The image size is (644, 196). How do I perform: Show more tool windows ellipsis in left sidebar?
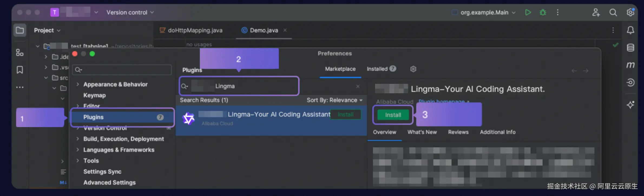pyautogui.click(x=20, y=87)
